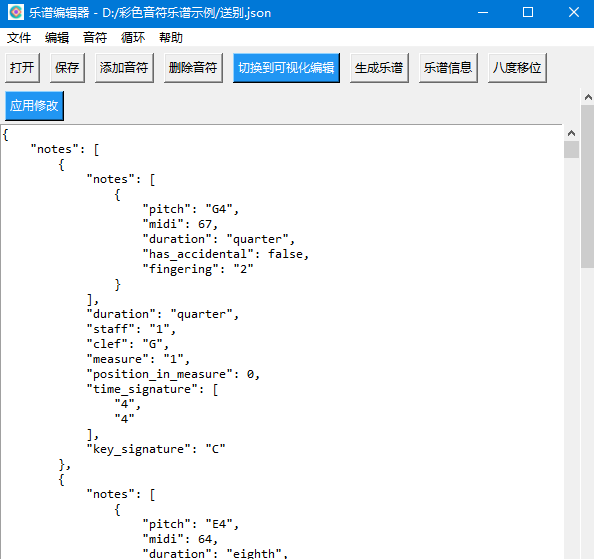
Task: Click the line "pitch": "G4"
Action: click(x=191, y=209)
